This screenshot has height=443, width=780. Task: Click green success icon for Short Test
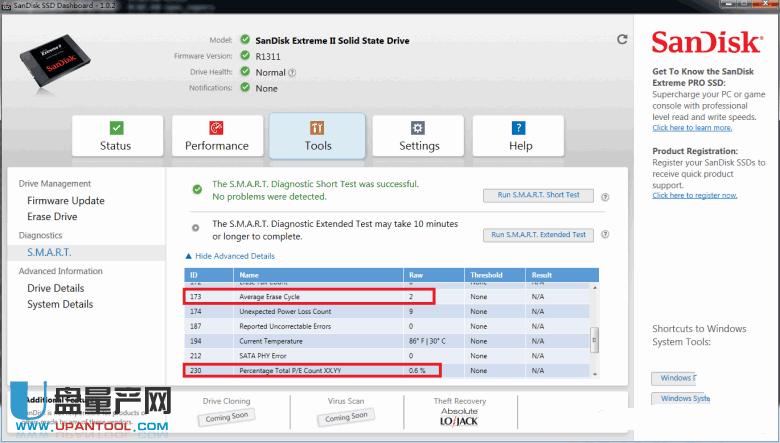(196, 189)
